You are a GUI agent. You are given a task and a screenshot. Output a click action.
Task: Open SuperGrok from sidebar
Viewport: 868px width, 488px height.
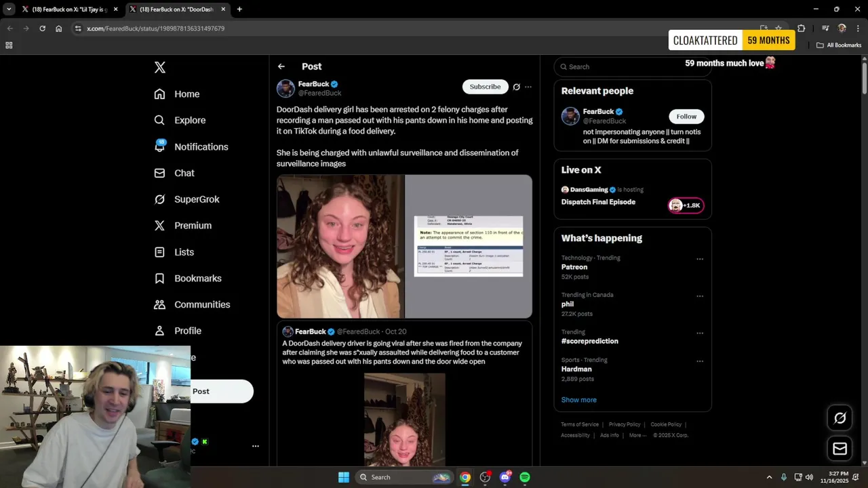click(x=186, y=199)
